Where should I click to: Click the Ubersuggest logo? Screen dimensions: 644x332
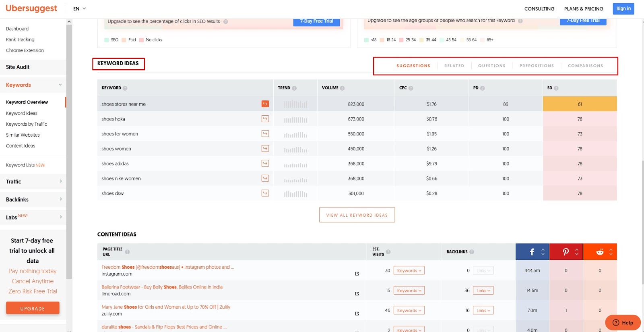(31, 8)
